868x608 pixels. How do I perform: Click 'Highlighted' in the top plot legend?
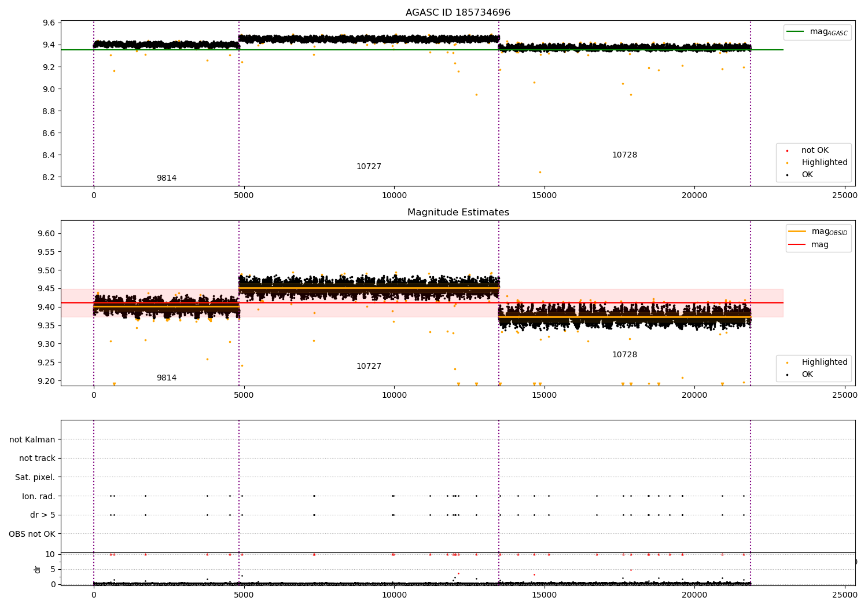pos(824,163)
